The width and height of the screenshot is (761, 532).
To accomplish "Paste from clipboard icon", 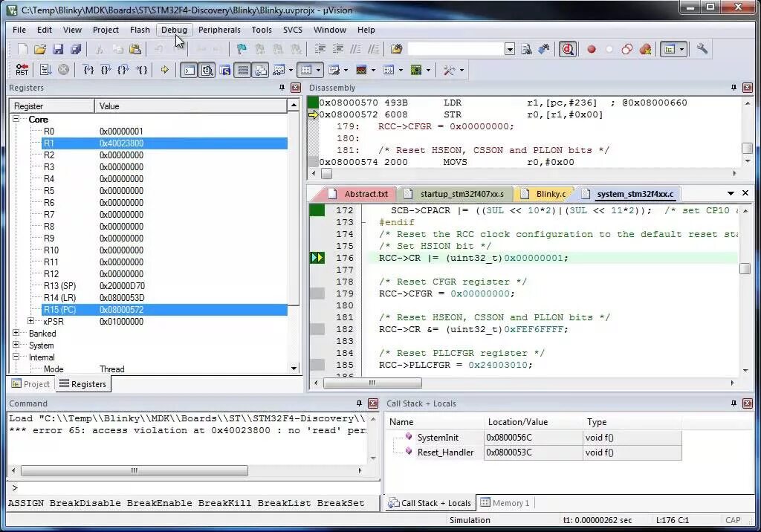I will point(135,49).
